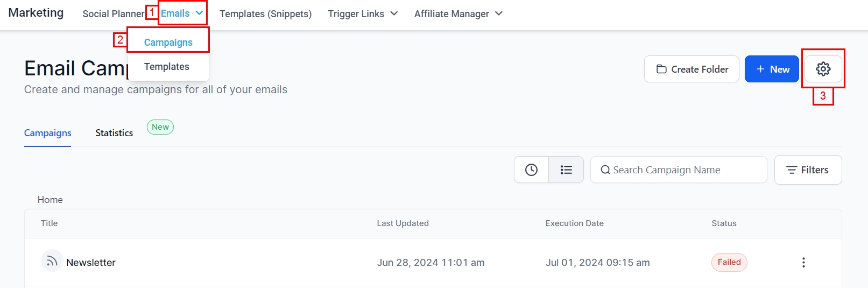Click the folder icon in Create Folder
The height and width of the screenshot is (288, 868).
click(661, 69)
